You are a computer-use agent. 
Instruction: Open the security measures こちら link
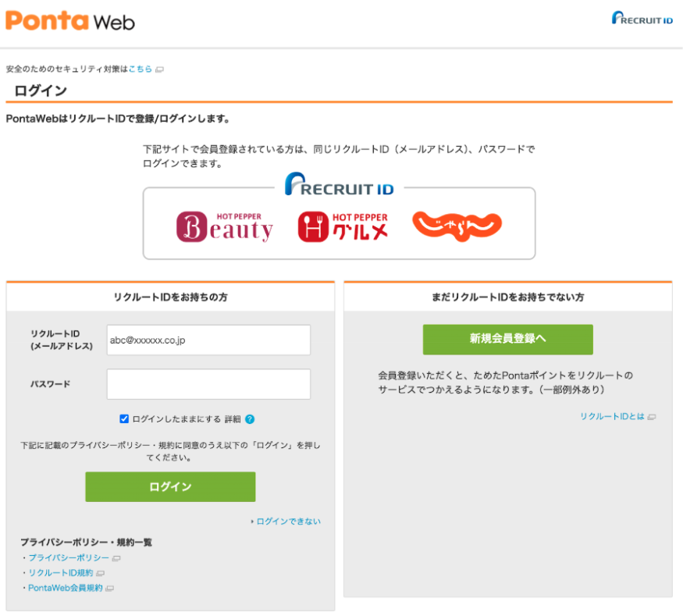141,69
